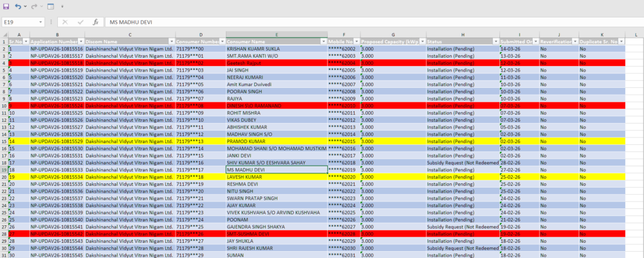Select row 4 header
The image size is (644, 258).
pos(4,63)
